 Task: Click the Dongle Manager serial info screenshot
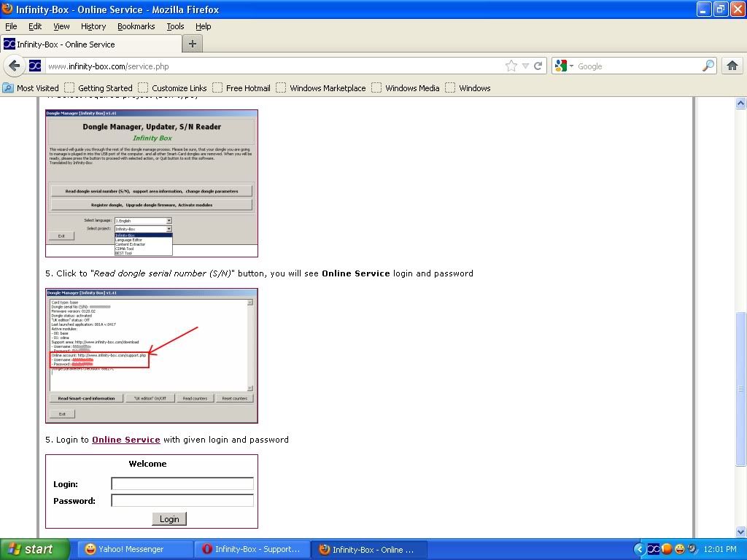pos(152,356)
